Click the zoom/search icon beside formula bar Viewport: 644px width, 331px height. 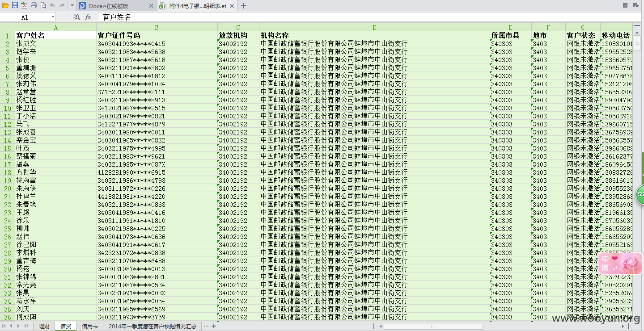coord(76,17)
